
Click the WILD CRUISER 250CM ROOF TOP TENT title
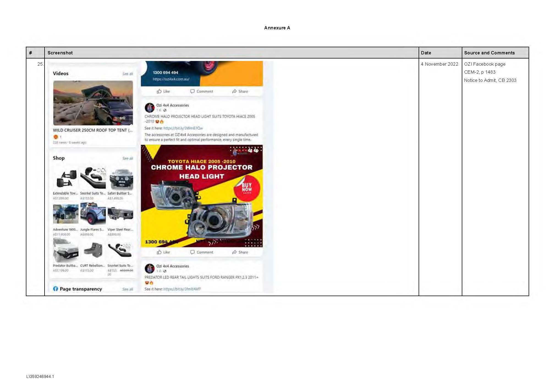(x=93, y=130)
